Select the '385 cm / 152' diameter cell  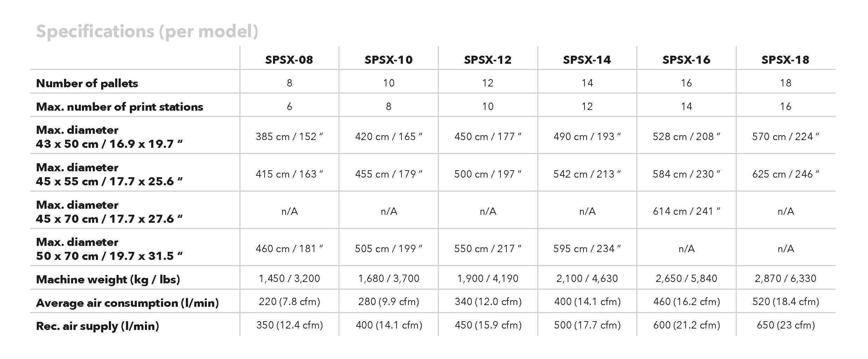(x=289, y=137)
